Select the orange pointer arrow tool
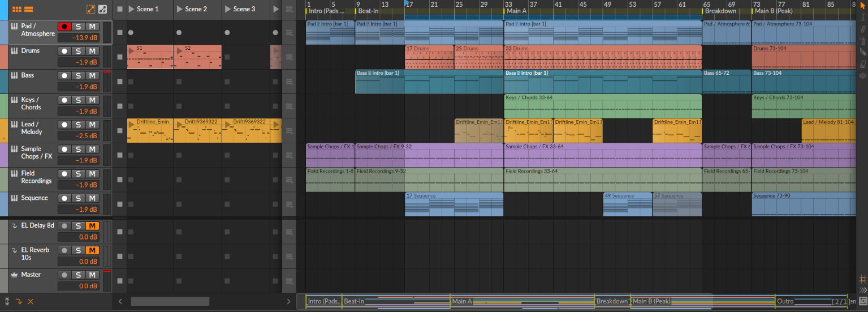This screenshot has width=868, height=312. click(x=862, y=6)
